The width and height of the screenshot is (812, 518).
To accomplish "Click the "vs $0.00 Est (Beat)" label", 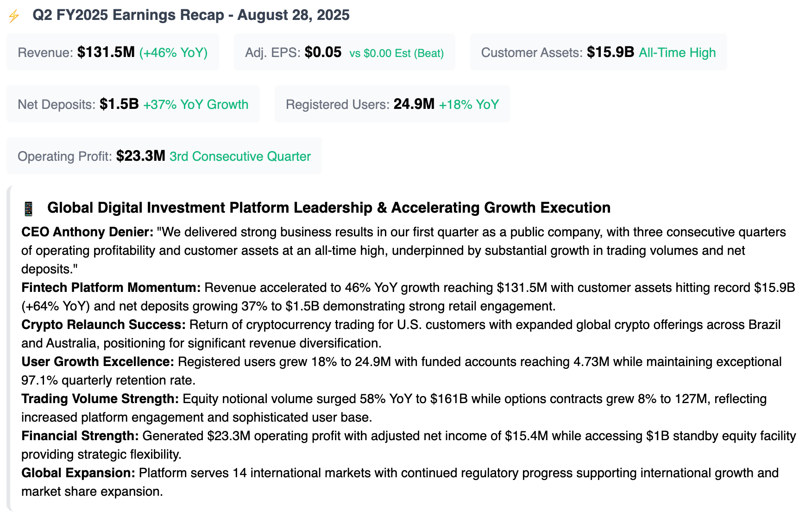I will 397,53.
